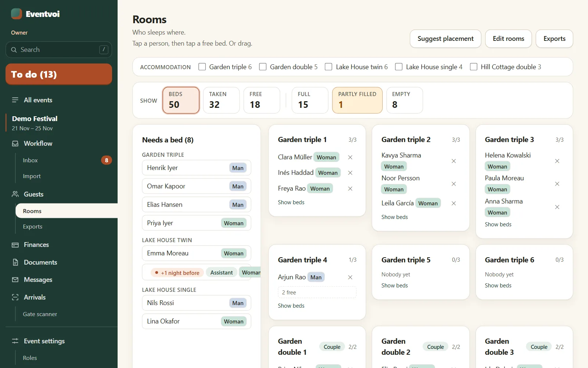Image resolution: width=588 pixels, height=368 pixels.
Task: Click the Documents file icon
Action: (x=15, y=262)
